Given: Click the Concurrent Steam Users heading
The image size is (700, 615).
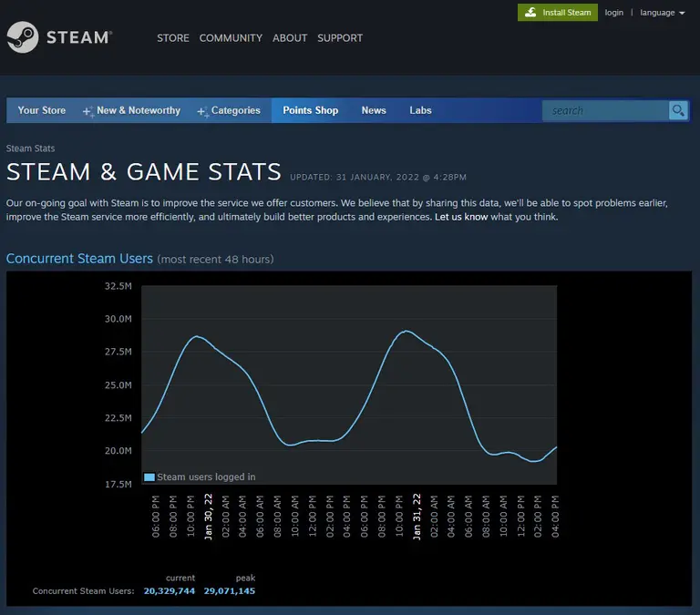Looking at the screenshot, I should click(79, 259).
